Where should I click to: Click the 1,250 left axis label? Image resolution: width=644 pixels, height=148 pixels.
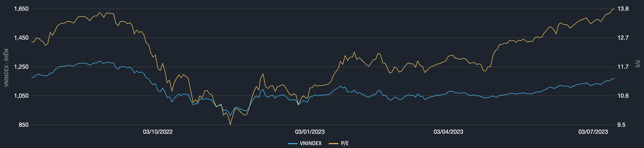(21, 67)
